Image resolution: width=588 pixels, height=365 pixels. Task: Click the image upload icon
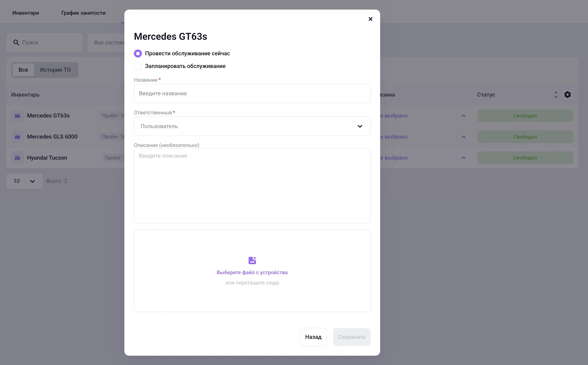tap(252, 260)
